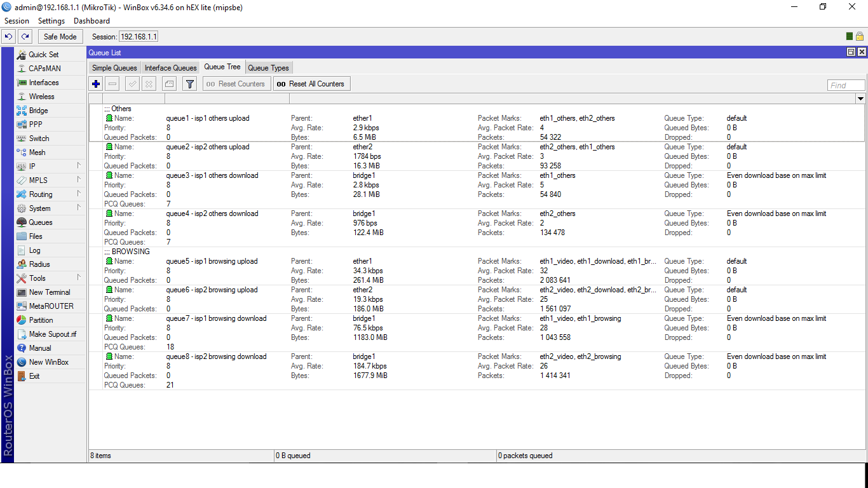
Task: Click the Reset All Counters button
Action: pos(311,84)
